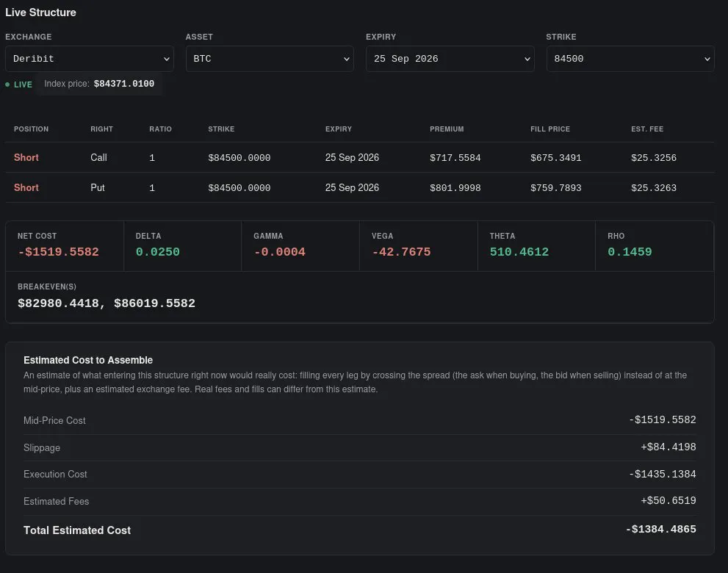Click the Vega value -42.7675
Viewport: 728px width, 573px height.
click(x=401, y=252)
